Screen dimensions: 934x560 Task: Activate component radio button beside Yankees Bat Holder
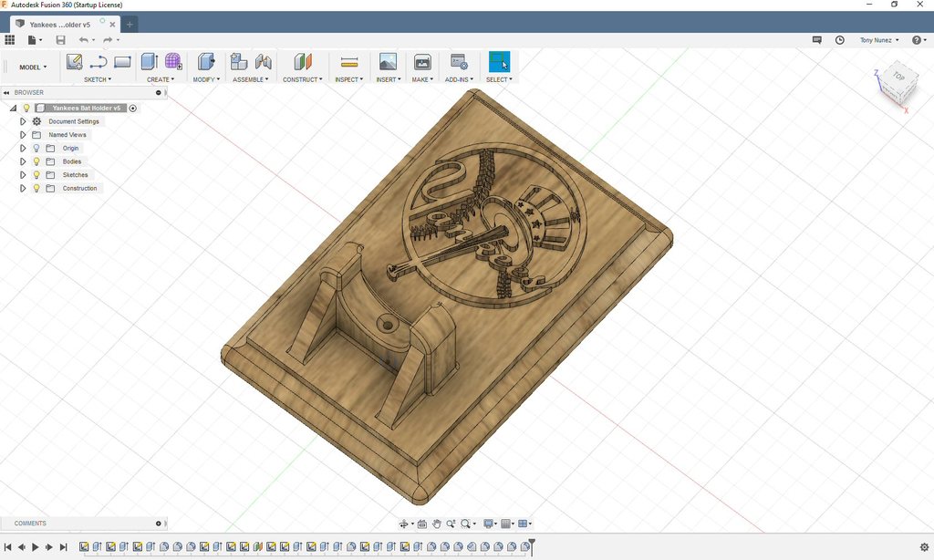[133, 108]
